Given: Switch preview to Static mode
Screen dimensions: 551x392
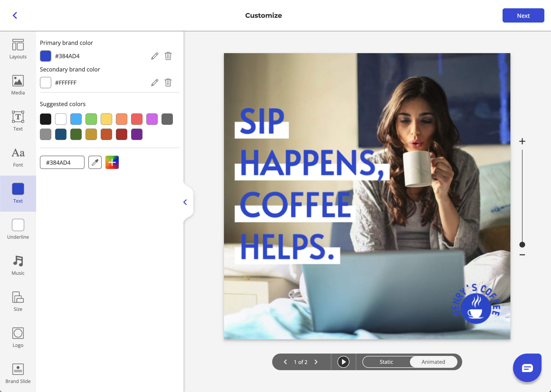Looking at the screenshot, I should (x=386, y=362).
